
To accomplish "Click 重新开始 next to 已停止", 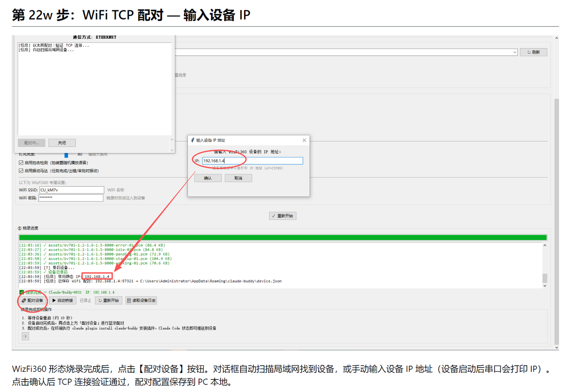I will [109, 300].
